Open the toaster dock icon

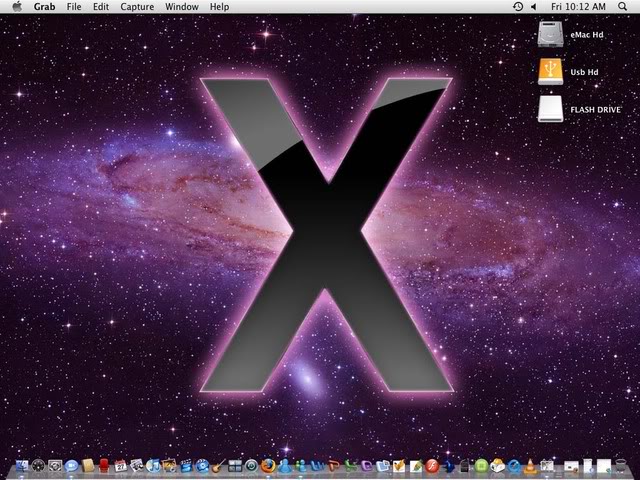[x=498, y=465]
